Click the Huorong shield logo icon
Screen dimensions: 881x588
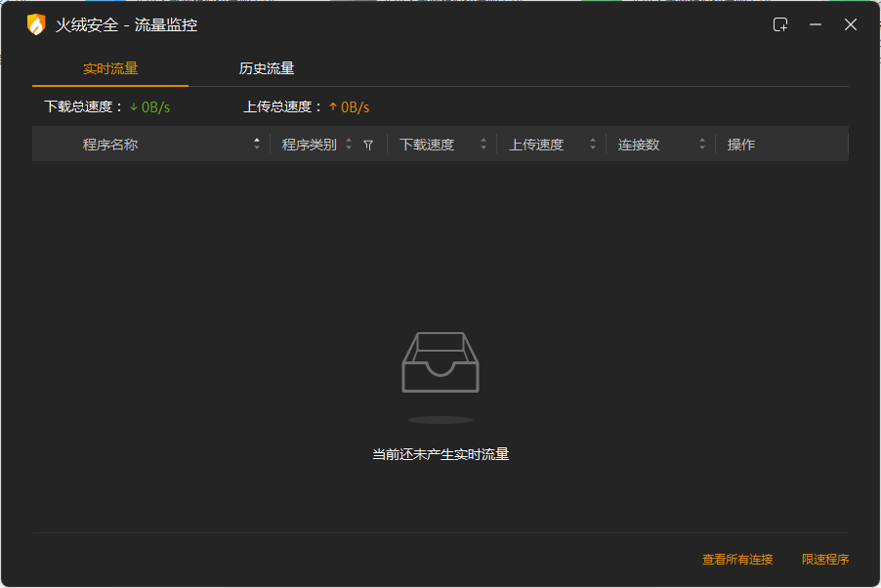coord(36,25)
